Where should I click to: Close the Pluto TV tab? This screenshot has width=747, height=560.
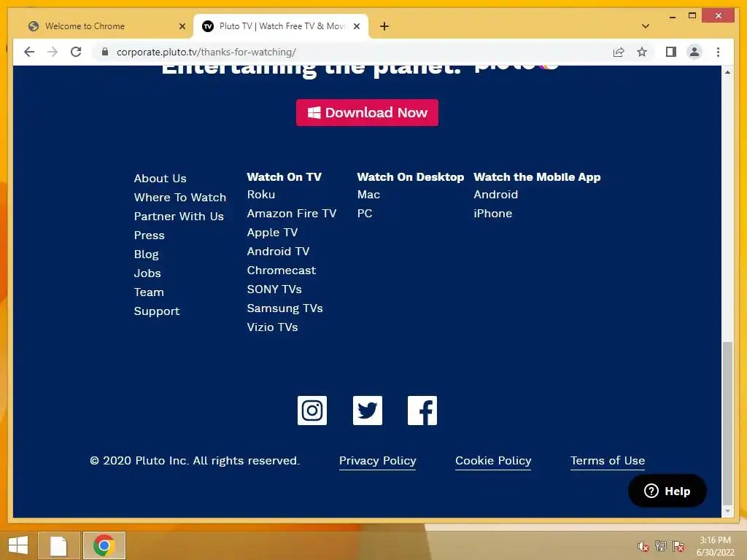356,26
